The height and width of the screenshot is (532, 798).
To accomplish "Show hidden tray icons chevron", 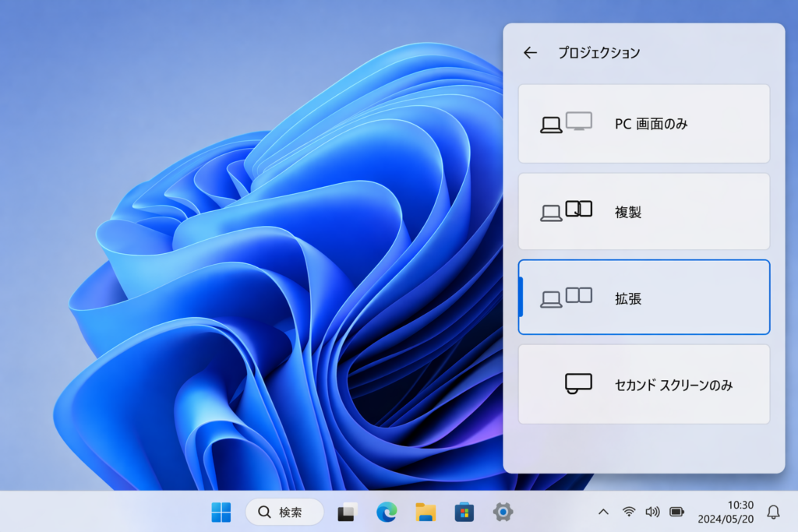I will click(x=603, y=512).
